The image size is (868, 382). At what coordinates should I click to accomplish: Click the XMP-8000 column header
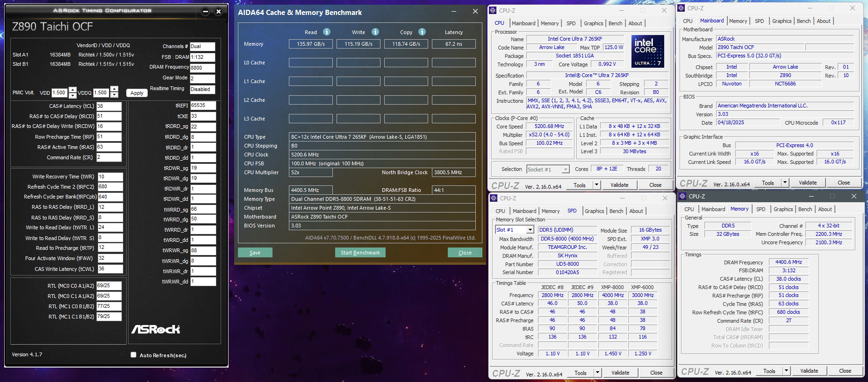click(x=612, y=287)
